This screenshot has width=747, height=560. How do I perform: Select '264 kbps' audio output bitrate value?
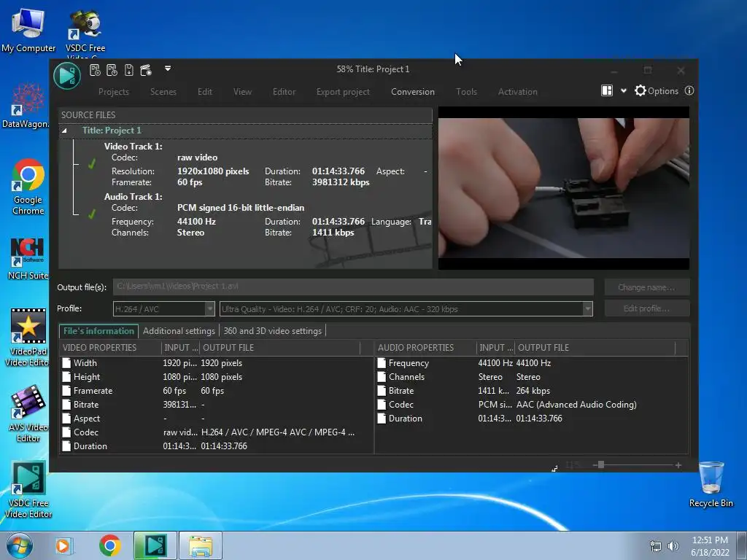(533, 391)
